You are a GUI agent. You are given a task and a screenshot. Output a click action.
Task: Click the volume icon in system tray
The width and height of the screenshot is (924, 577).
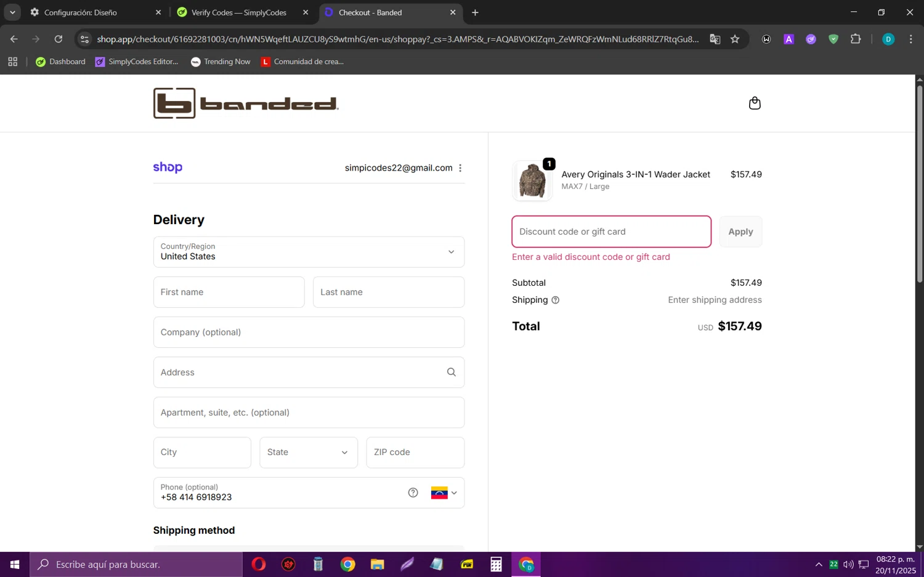tap(848, 564)
